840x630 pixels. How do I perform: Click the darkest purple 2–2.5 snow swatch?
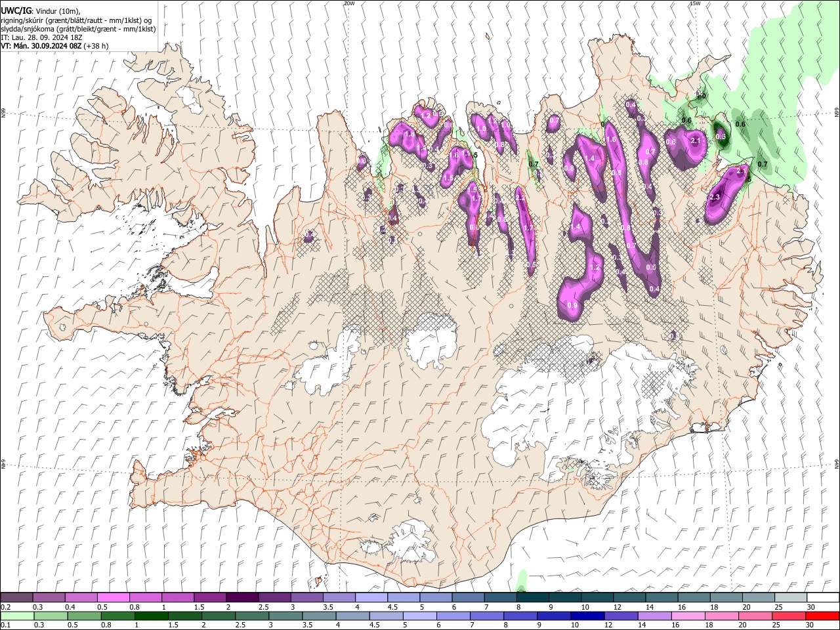pyautogui.click(x=242, y=597)
